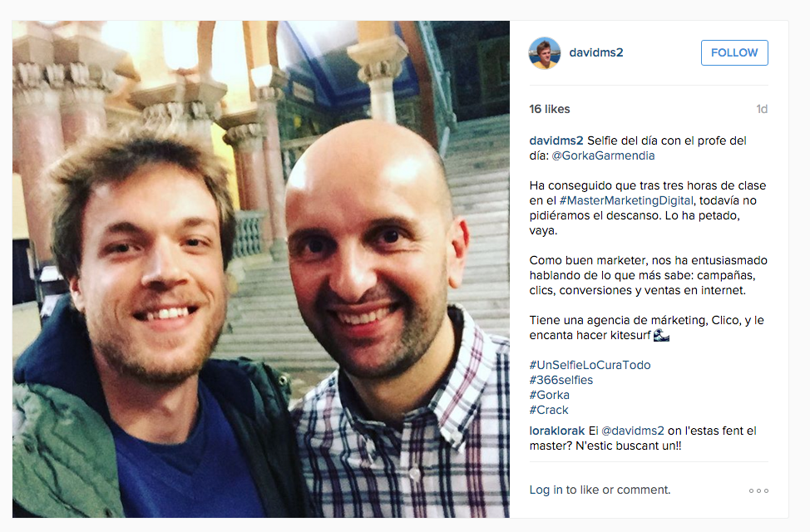Click the FOLLOW button
The width and height of the screenshot is (810, 532).
pos(734,52)
